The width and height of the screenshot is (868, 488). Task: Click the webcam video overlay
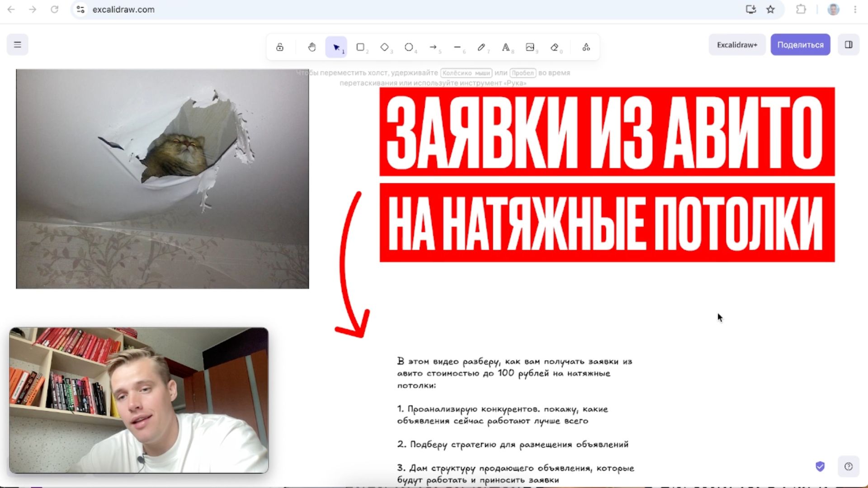click(139, 400)
